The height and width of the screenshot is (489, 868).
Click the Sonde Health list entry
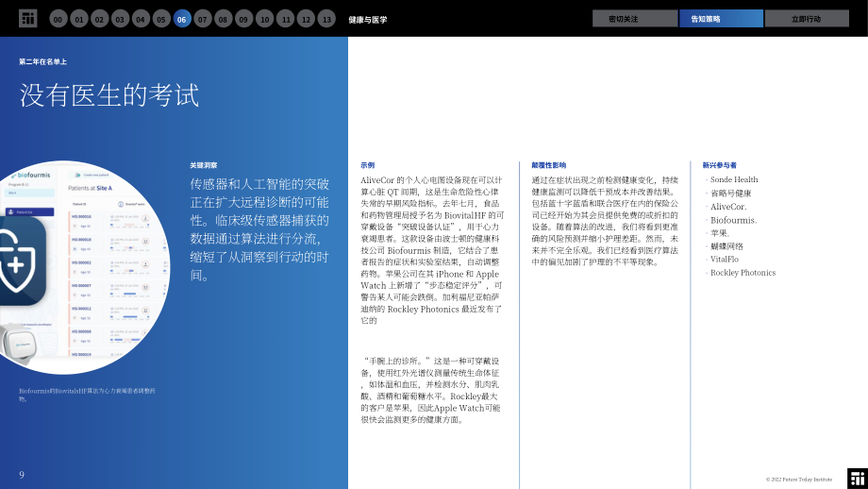(734, 179)
